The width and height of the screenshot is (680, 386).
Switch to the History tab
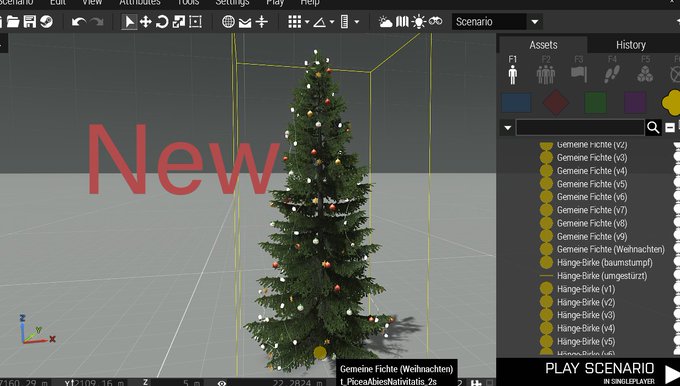point(631,45)
